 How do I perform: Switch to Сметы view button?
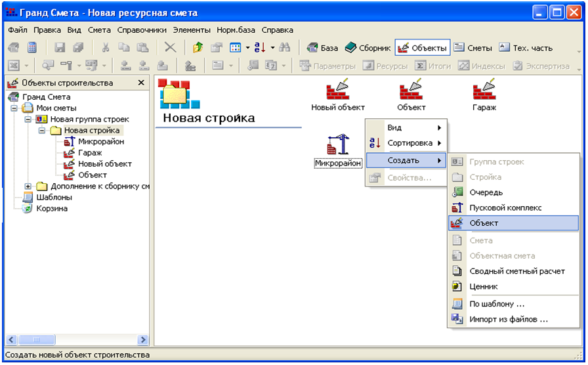pyautogui.click(x=472, y=48)
